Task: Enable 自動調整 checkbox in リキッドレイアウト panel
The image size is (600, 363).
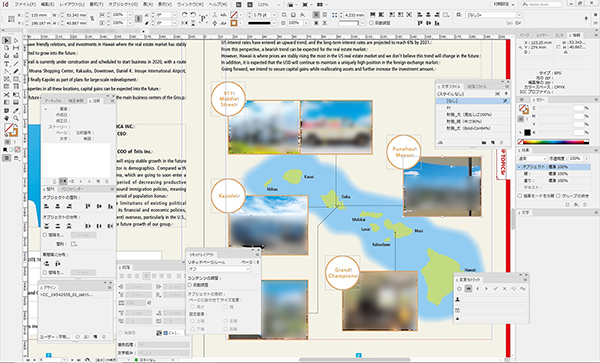Action: click(x=190, y=285)
